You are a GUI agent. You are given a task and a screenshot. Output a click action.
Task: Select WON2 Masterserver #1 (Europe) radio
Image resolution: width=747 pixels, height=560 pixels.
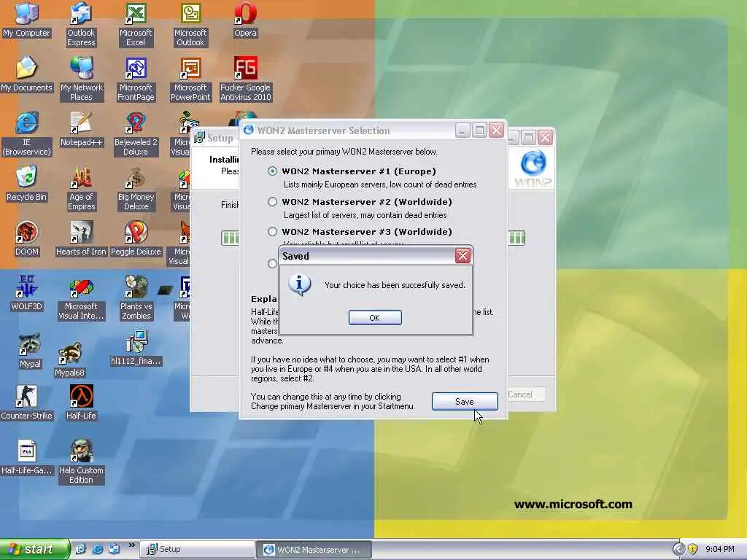[x=272, y=171]
